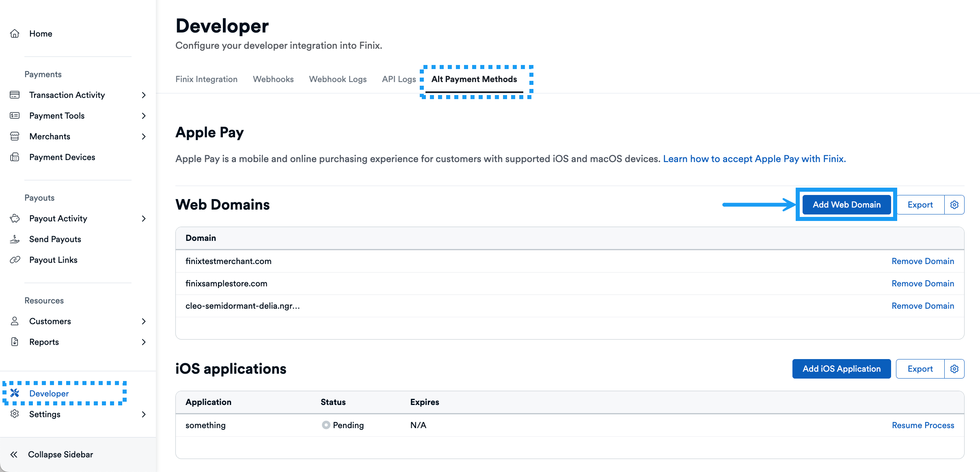Viewport: 980px width, 472px height.
Task: Expand the Transaction Activity submenu chevron
Action: click(x=144, y=95)
